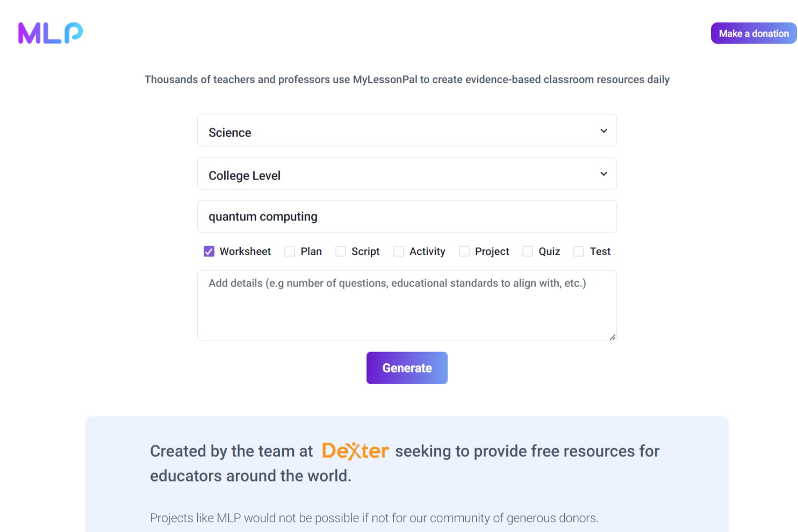798x532 pixels.
Task: Click the Dexter logo
Action: pyautogui.click(x=355, y=451)
